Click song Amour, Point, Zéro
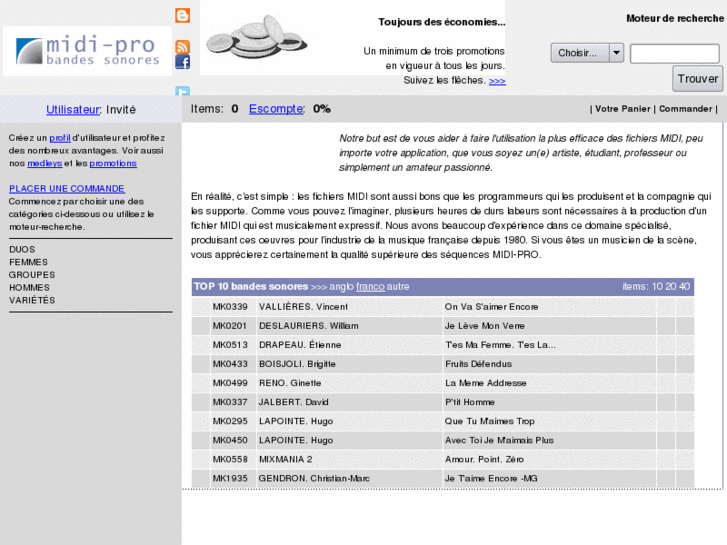Image resolution: width=727 pixels, height=545 pixels. point(485,459)
